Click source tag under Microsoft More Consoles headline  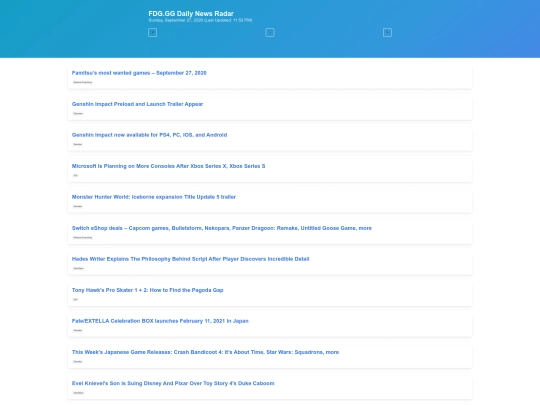point(75,175)
